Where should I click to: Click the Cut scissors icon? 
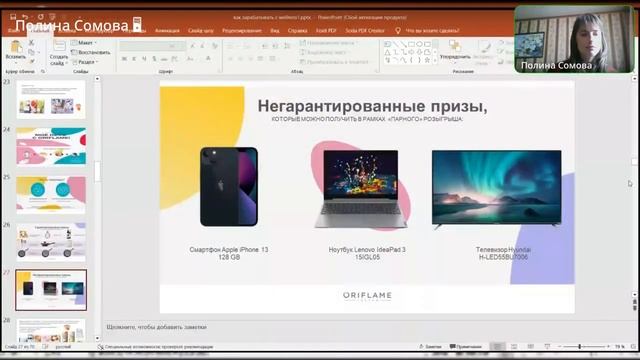[x=31, y=42]
